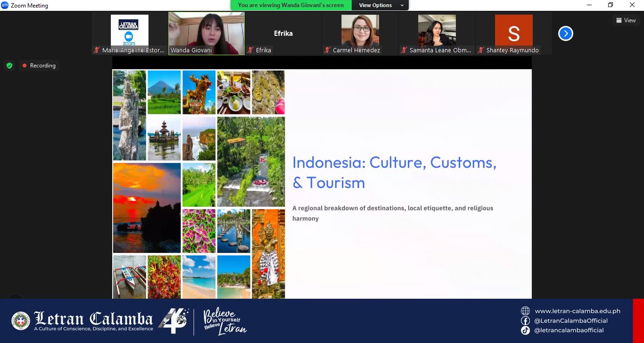
Task: Click Efrika's muted microphone icon
Action: click(250, 50)
